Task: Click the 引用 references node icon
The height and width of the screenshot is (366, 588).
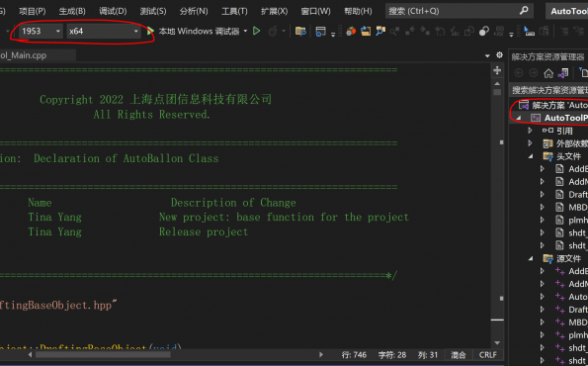Action: pos(547,131)
